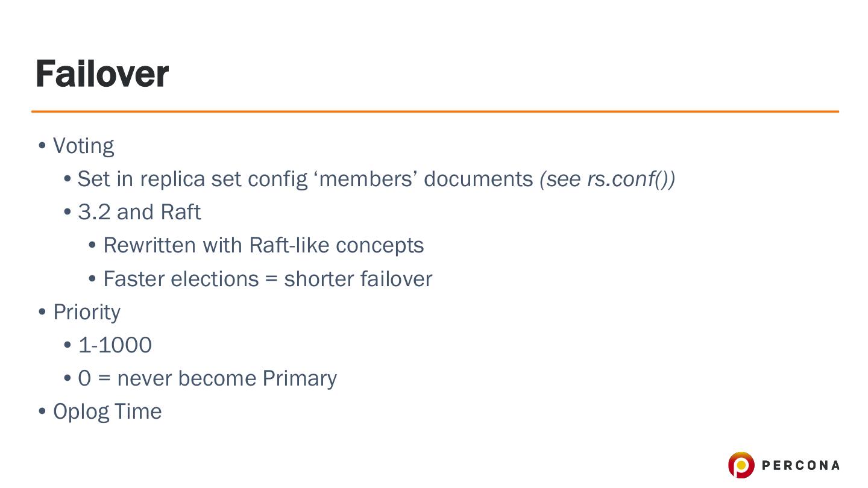Screen dimensions: 868x488
Task: Click "Rewritten with Raft-like concepts" line
Action: [x=263, y=245]
